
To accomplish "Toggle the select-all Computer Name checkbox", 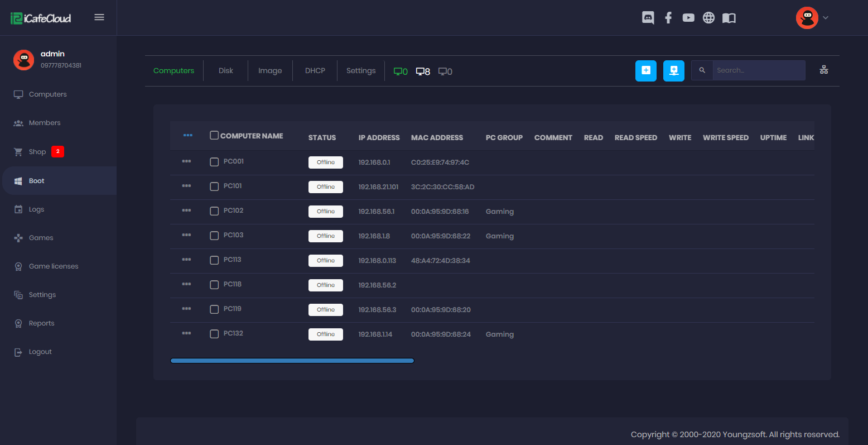I will click(214, 135).
